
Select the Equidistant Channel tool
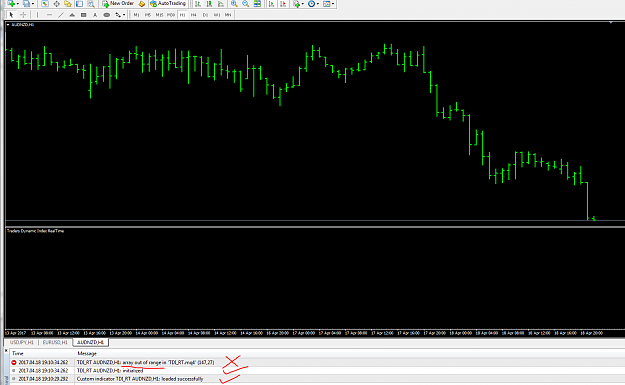pos(72,15)
